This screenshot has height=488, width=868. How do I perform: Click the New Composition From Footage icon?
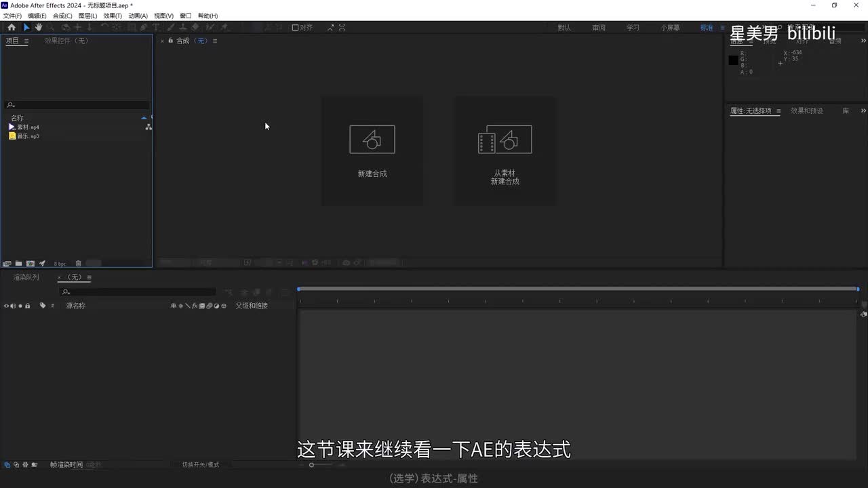tap(505, 139)
